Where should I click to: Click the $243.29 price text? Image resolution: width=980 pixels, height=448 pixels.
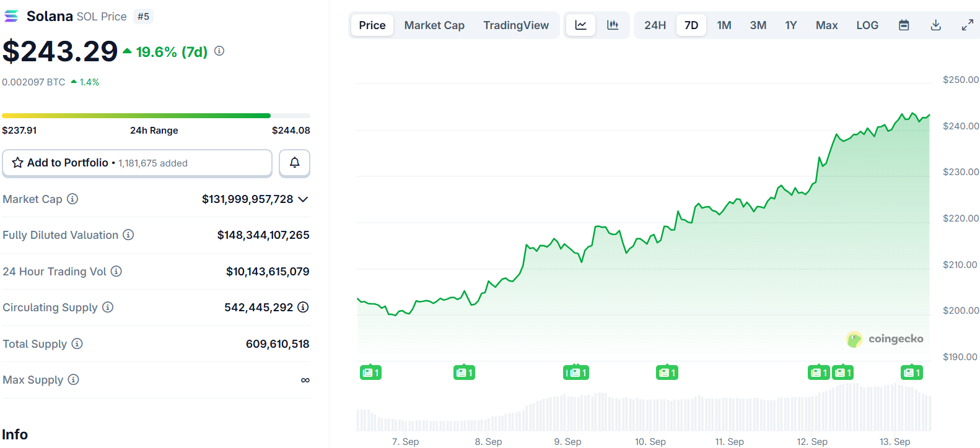click(x=60, y=51)
